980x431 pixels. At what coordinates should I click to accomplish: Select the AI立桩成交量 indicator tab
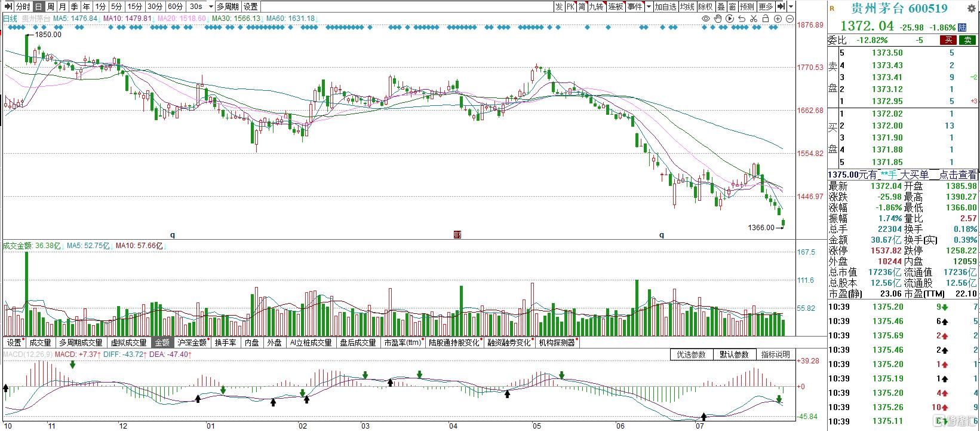click(311, 343)
